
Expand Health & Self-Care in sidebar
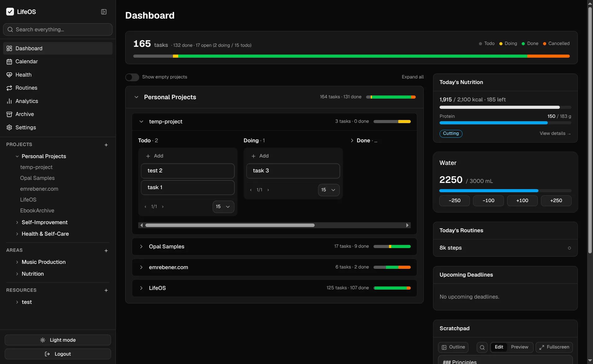click(x=17, y=234)
